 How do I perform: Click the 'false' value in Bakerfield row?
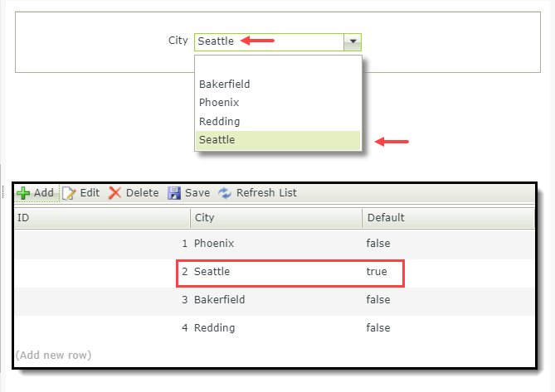378,300
